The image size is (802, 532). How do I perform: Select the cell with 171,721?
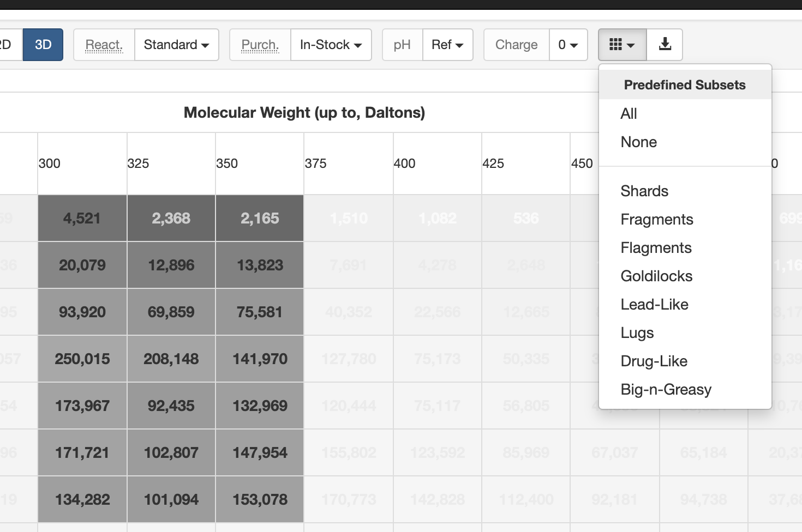[82, 452]
